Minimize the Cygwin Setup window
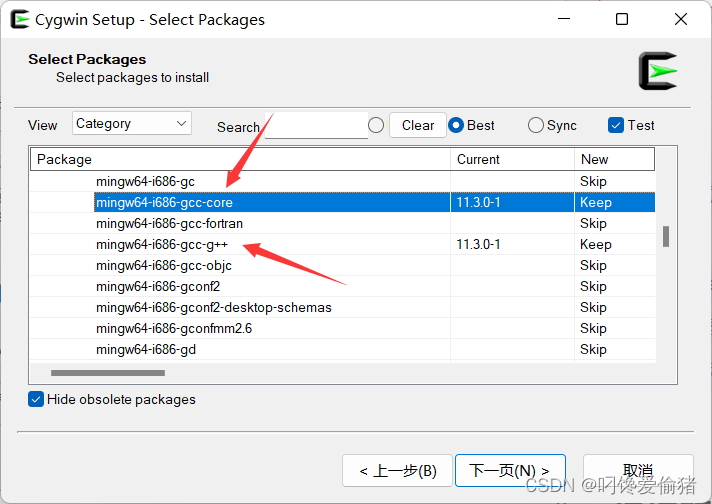The height and width of the screenshot is (504, 712). pyautogui.click(x=564, y=19)
